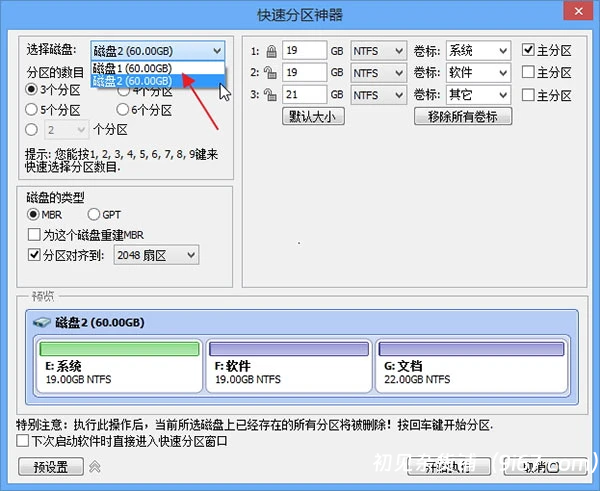
Task: Click the double-chevron icon beside 预设置
Action: point(95,467)
